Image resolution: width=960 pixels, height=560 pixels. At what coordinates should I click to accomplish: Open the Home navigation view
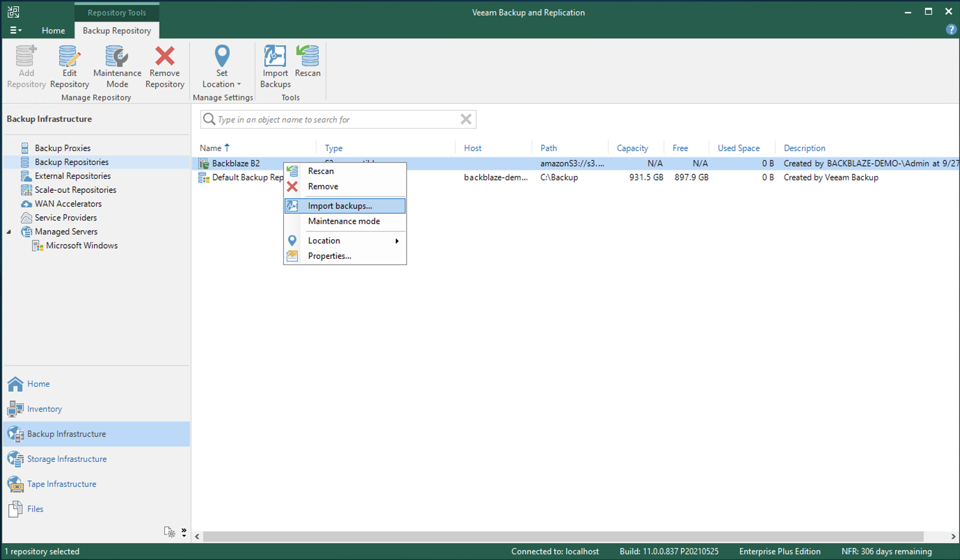96,384
